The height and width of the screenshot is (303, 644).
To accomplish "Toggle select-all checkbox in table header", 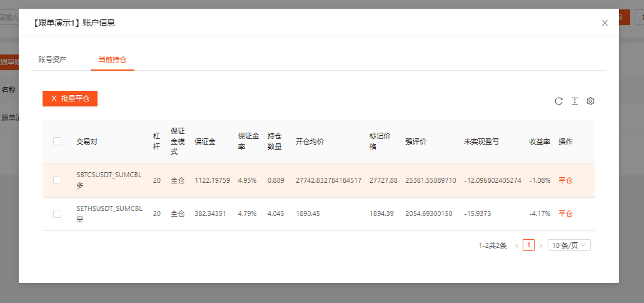I will click(x=57, y=141).
